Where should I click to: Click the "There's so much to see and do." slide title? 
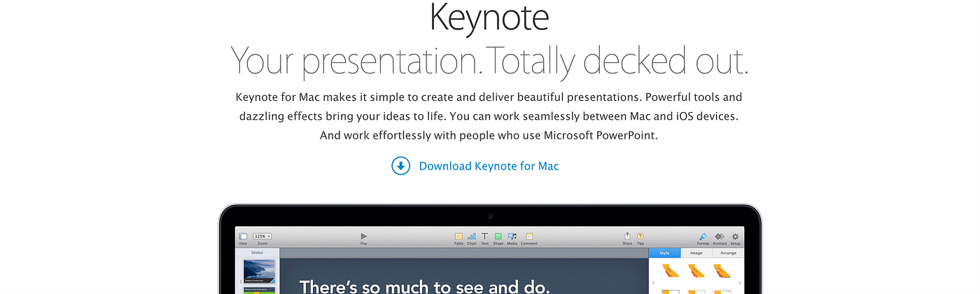pyautogui.click(x=425, y=286)
